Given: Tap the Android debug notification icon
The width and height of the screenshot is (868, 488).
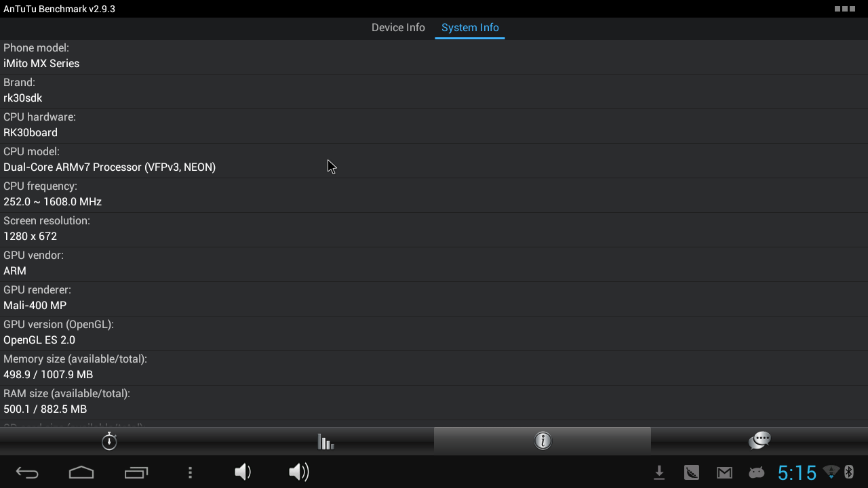Looking at the screenshot, I should [756, 472].
